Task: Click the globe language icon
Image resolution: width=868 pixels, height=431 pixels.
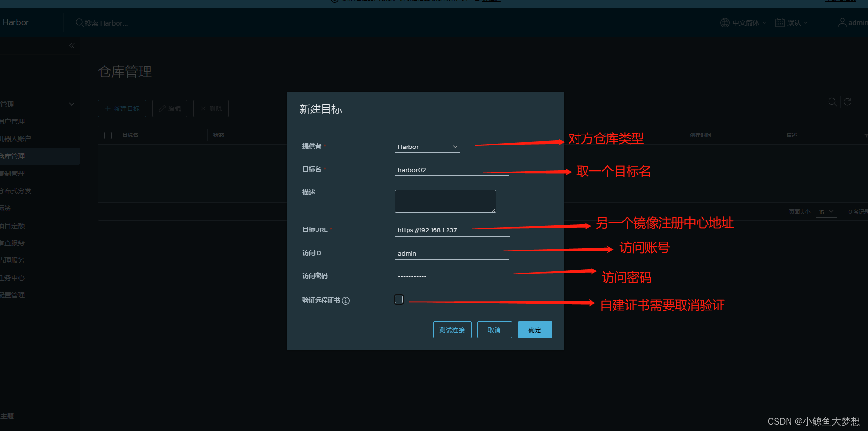Action: (724, 23)
